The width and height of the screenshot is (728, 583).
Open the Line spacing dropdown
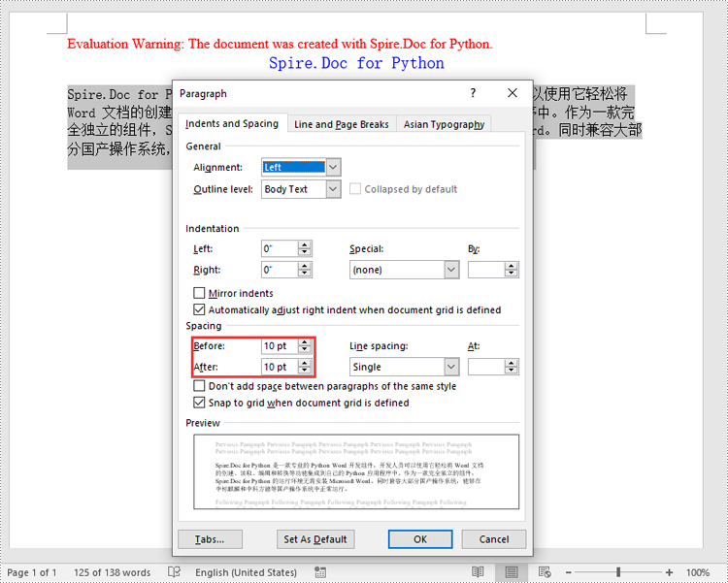pyautogui.click(x=451, y=367)
